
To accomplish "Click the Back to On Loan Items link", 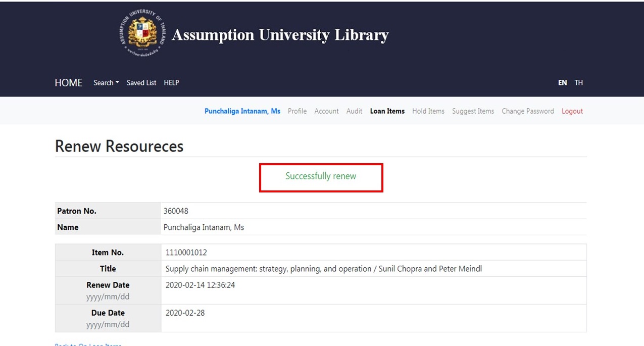I will point(88,344).
